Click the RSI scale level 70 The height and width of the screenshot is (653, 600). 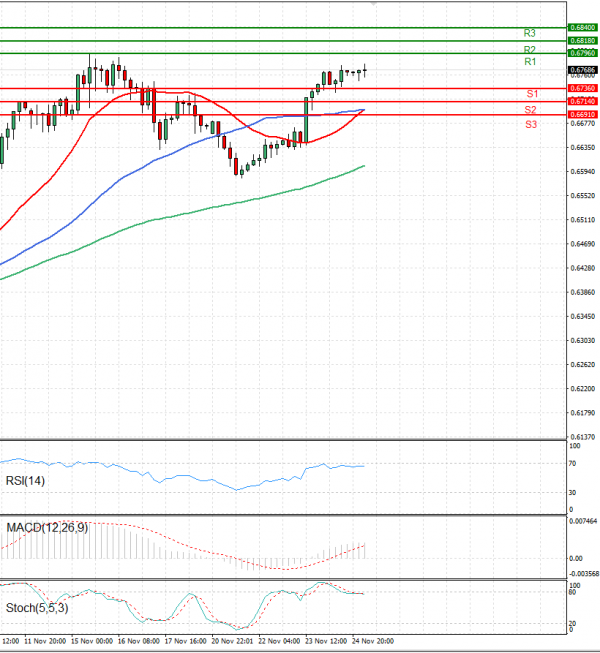tap(573, 464)
